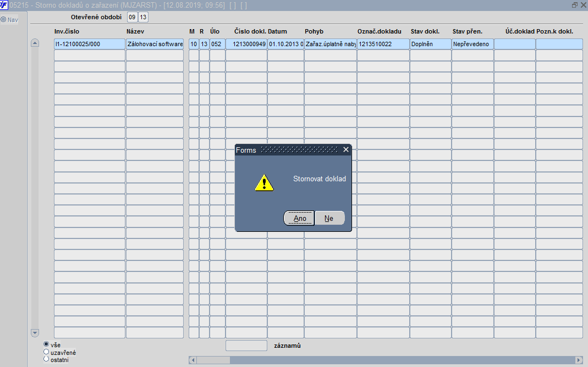The height and width of the screenshot is (367, 588).
Task: Click the Inv.číslo field I1-12100025/000
Action: tap(90, 44)
